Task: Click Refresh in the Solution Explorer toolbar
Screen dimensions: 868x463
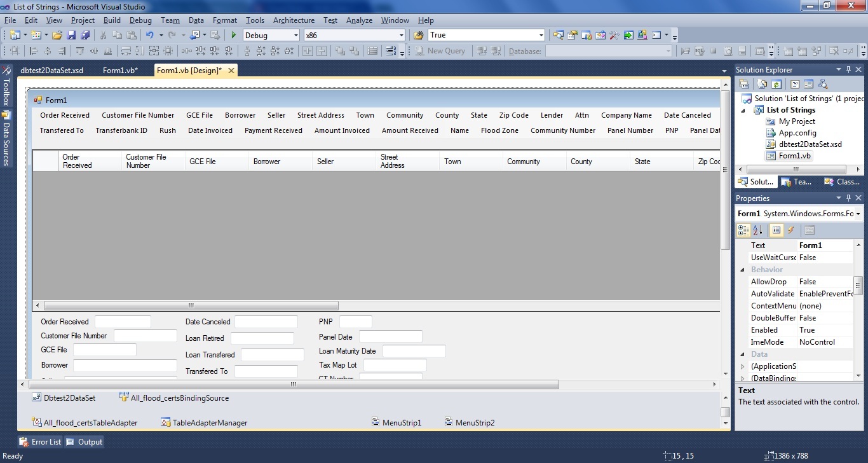Action: [776, 84]
